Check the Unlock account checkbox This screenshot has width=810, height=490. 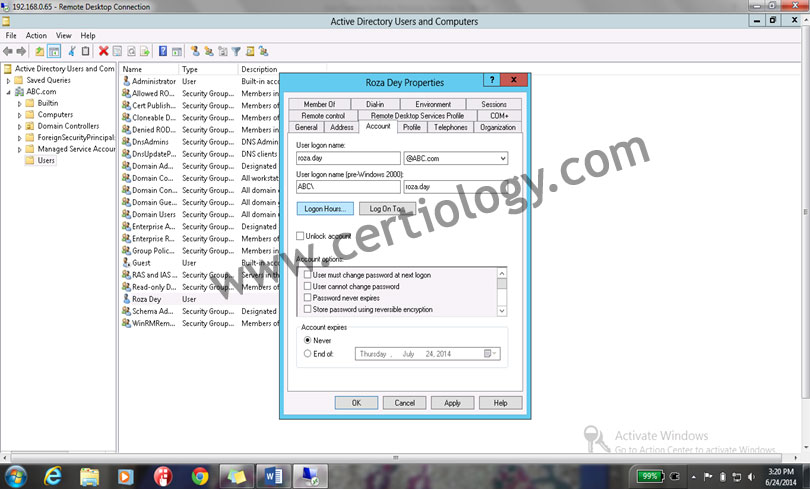click(x=300, y=236)
